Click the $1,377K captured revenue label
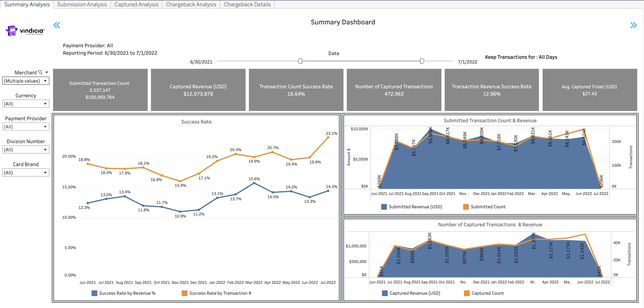 [x=534, y=241]
